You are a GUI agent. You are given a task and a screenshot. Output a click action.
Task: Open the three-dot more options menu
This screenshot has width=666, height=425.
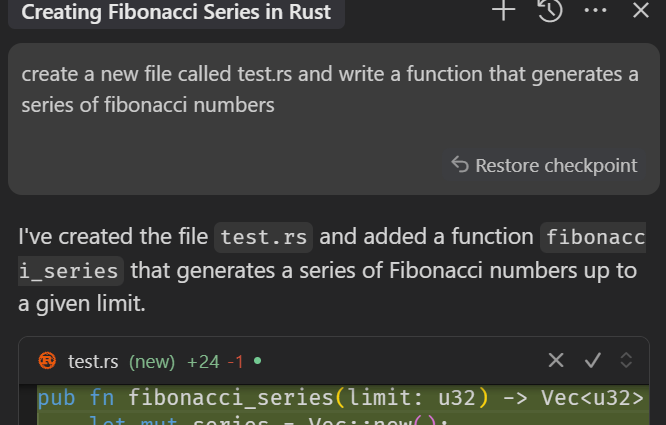point(595,11)
